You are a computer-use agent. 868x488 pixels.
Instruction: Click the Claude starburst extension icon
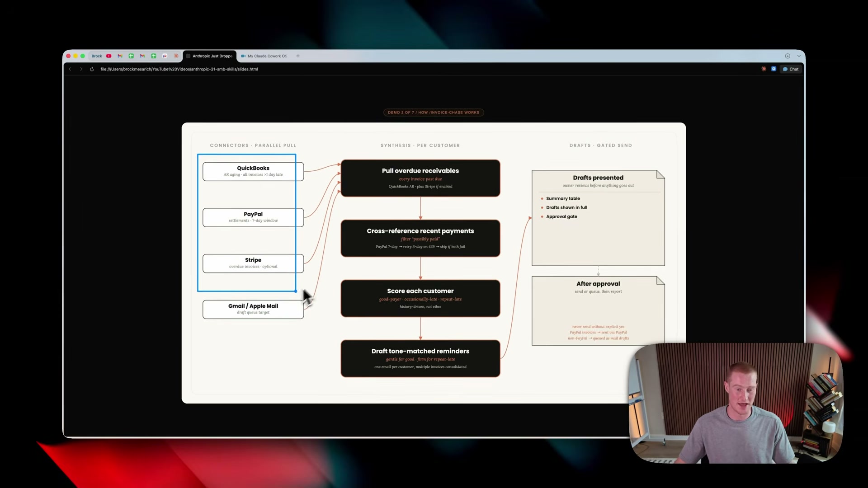(764, 69)
